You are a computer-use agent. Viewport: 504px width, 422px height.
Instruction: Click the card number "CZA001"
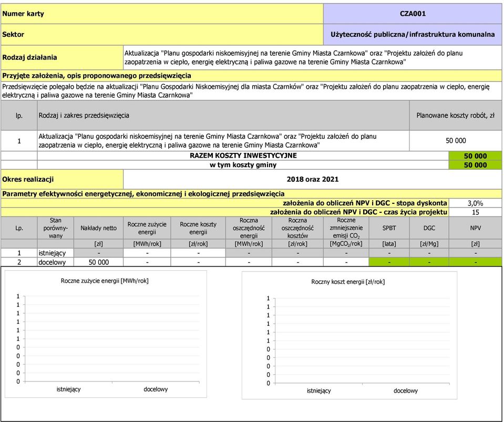[413, 14]
